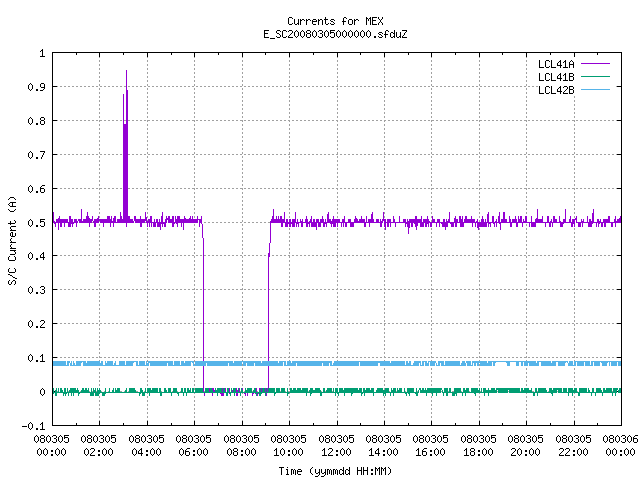Click the y-axis tick value 1
The width and height of the screenshot is (640, 480).
click(42, 53)
